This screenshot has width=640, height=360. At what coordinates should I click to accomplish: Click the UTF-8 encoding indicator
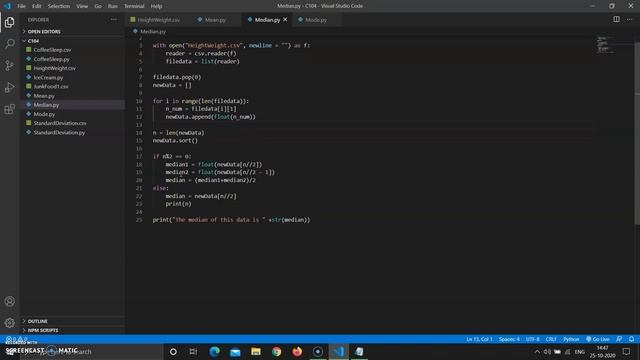[x=532, y=339]
